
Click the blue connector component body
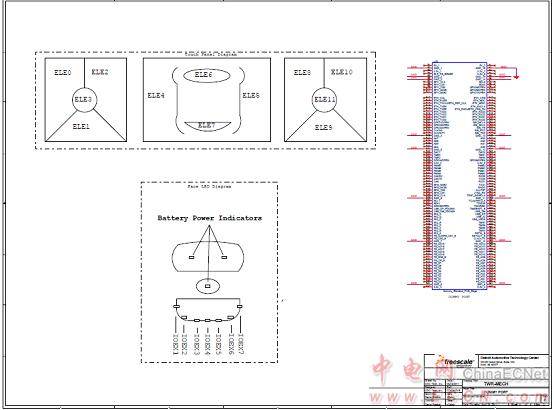point(460,176)
